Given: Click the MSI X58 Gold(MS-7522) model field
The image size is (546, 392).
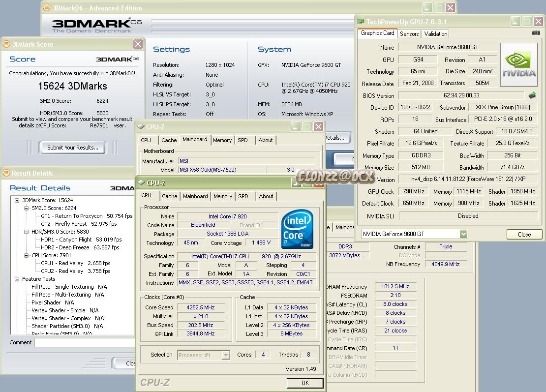Looking at the screenshot, I should [x=222, y=170].
